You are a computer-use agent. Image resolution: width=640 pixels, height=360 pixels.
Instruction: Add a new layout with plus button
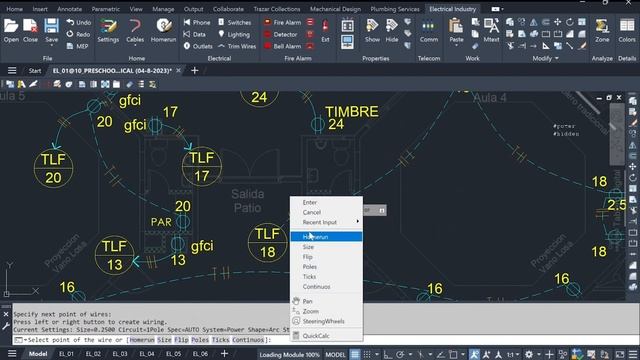click(224, 353)
